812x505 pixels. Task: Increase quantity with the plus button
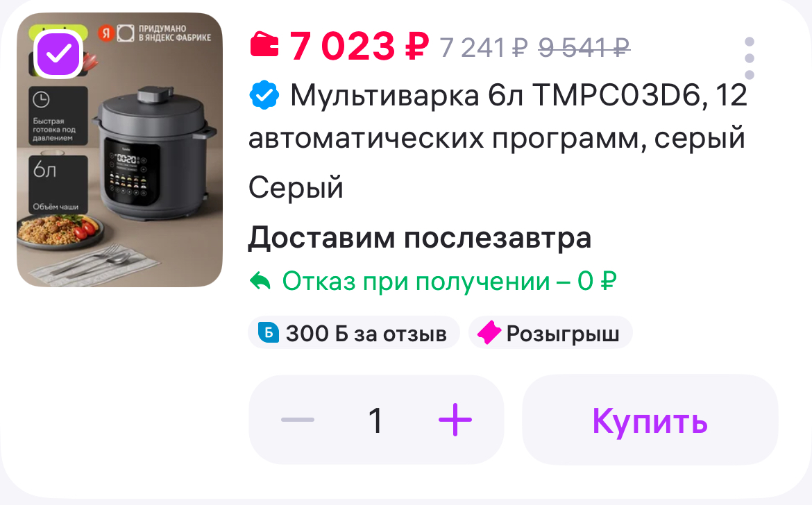[455, 420]
